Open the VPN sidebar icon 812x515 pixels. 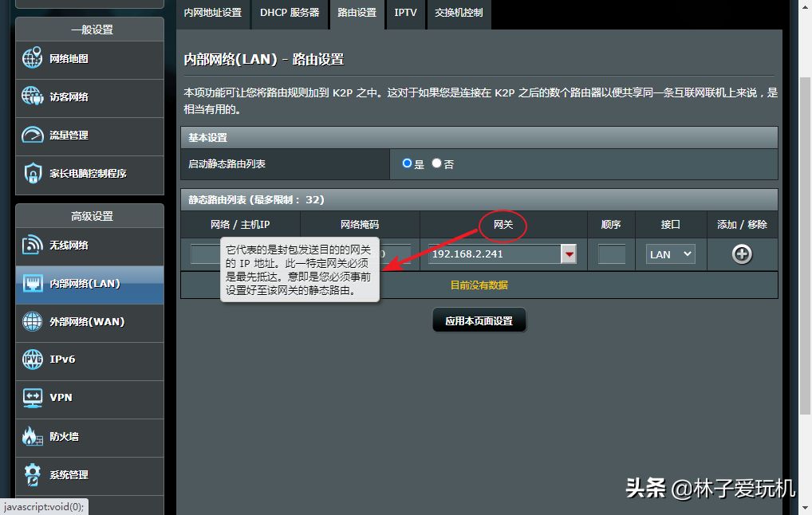tap(33, 397)
